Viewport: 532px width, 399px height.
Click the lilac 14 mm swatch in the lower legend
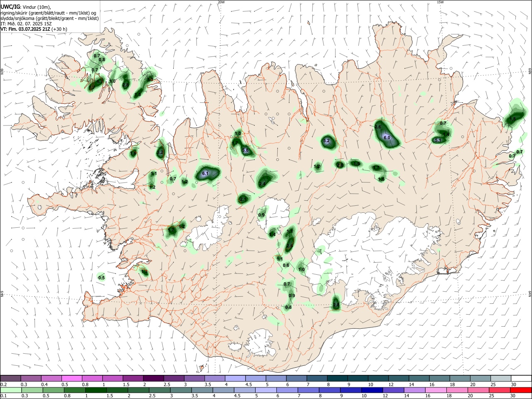pyautogui.click(x=414, y=390)
